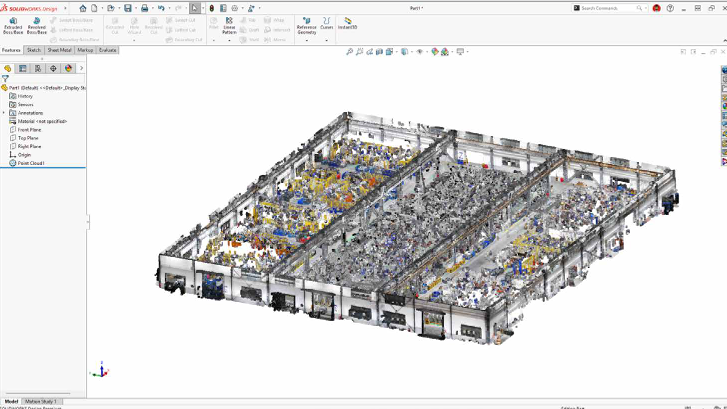Viewport: 727px width, 409px height.
Task: Open dropdown arrow next to Undo icon
Action: 169,8
